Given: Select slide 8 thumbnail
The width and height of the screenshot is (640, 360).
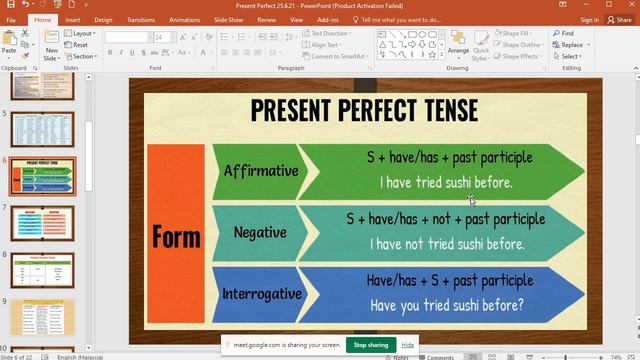Looking at the screenshot, I should tap(42, 270).
